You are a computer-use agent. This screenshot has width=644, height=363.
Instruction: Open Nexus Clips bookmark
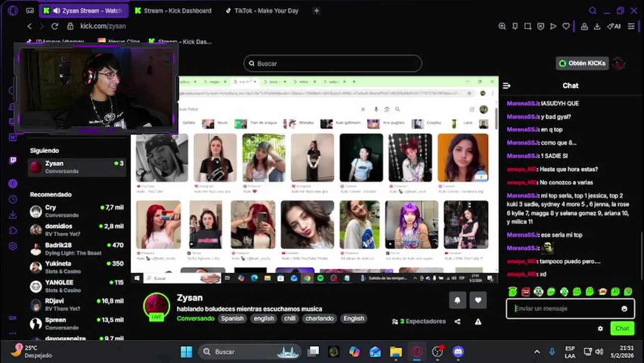119,42
